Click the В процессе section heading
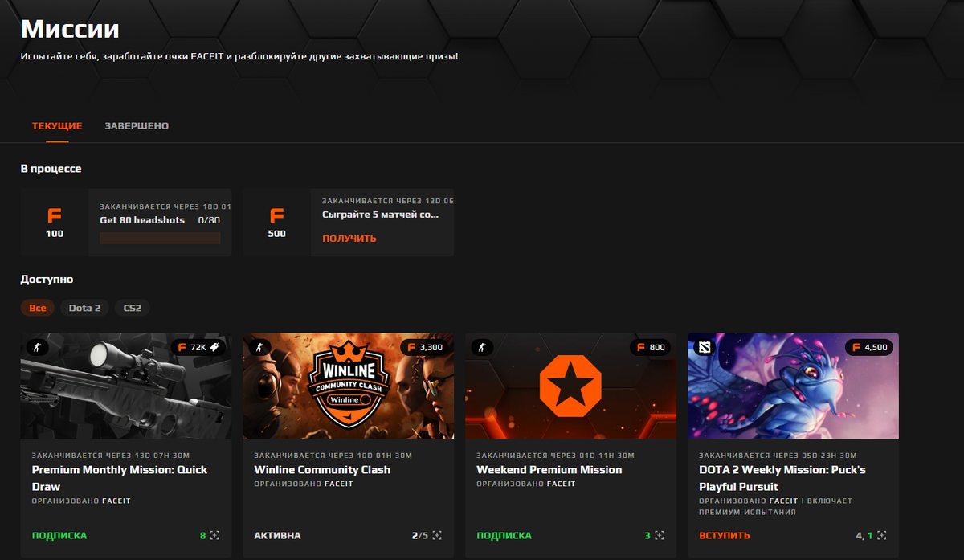This screenshot has width=964, height=560. pyautogui.click(x=51, y=169)
